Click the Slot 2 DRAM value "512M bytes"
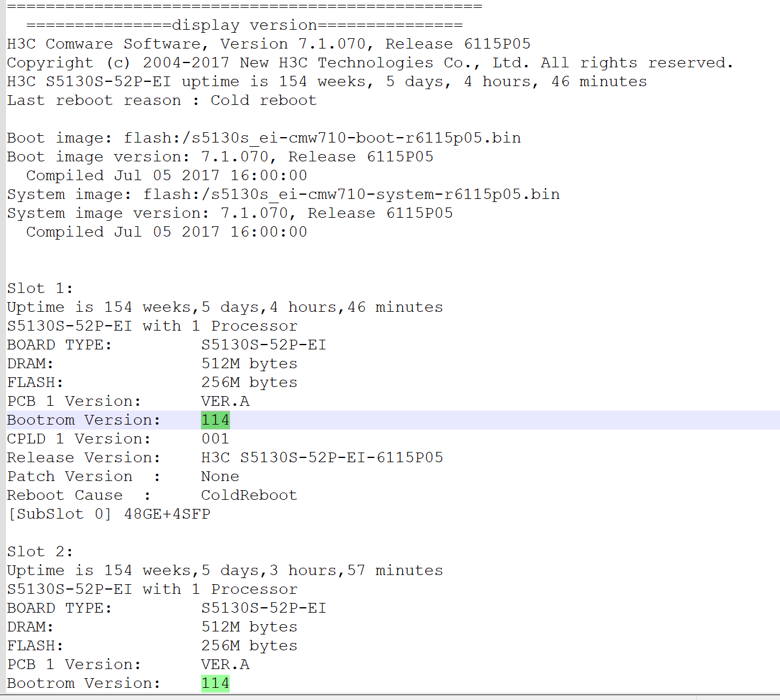 click(x=249, y=627)
